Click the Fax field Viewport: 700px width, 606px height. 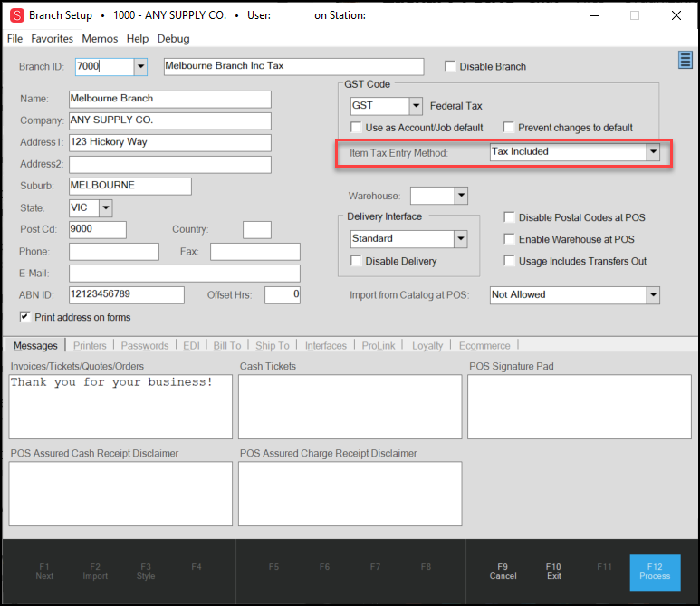[255, 252]
